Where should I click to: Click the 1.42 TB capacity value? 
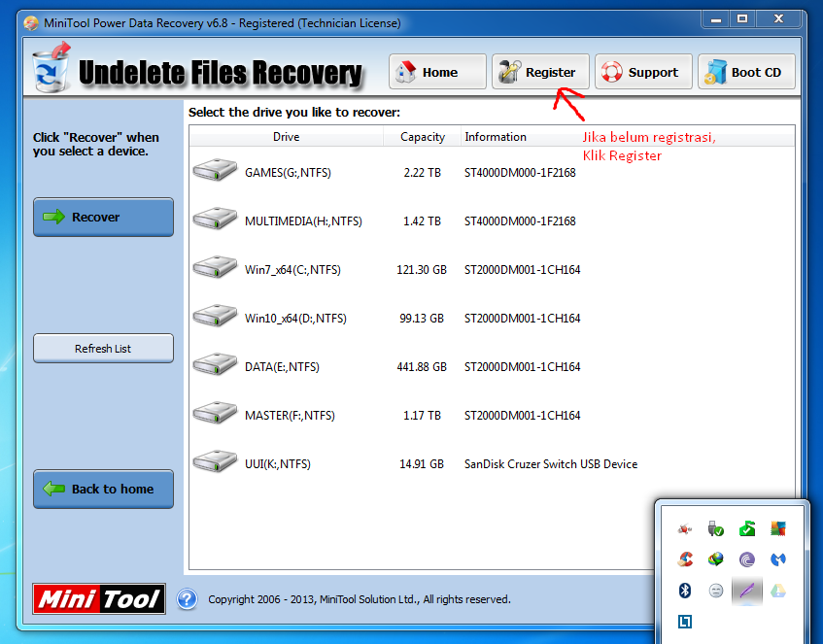pyautogui.click(x=422, y=220)
